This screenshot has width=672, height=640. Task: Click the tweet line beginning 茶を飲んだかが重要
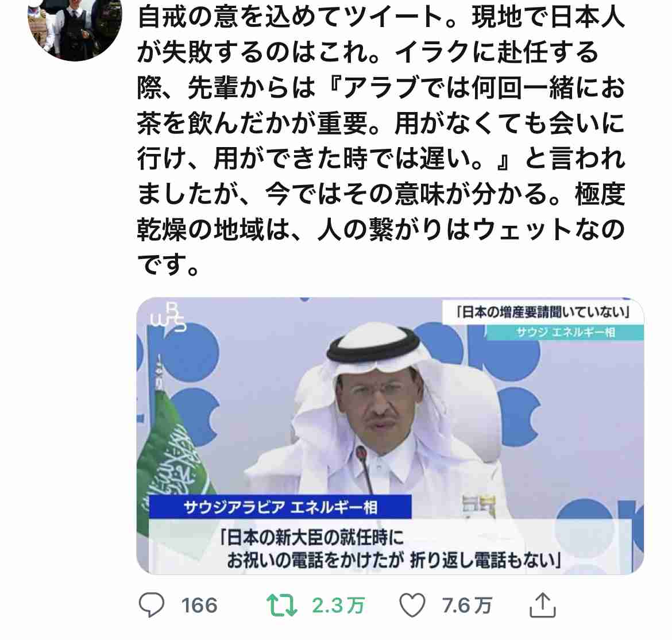click(x=381, y=122)
